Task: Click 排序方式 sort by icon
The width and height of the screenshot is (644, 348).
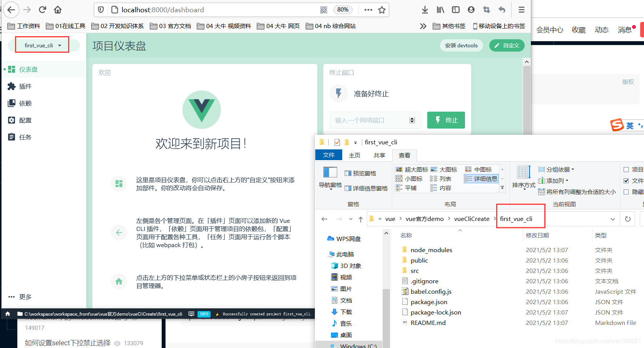Action: (524, 177)
